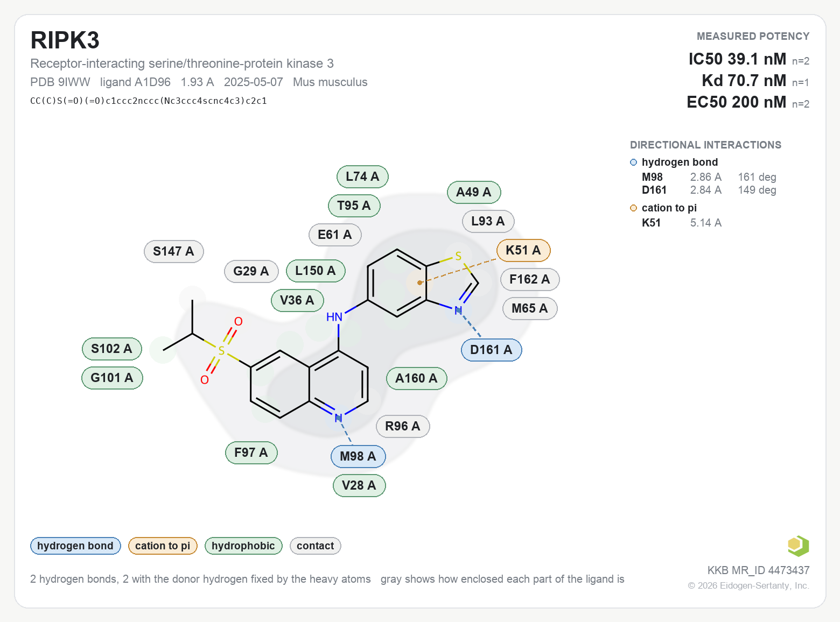This screenshot has width=840, height=622.
Task: Click residue label F97 A
Action: pyautogui.click(x=251, y=453)
